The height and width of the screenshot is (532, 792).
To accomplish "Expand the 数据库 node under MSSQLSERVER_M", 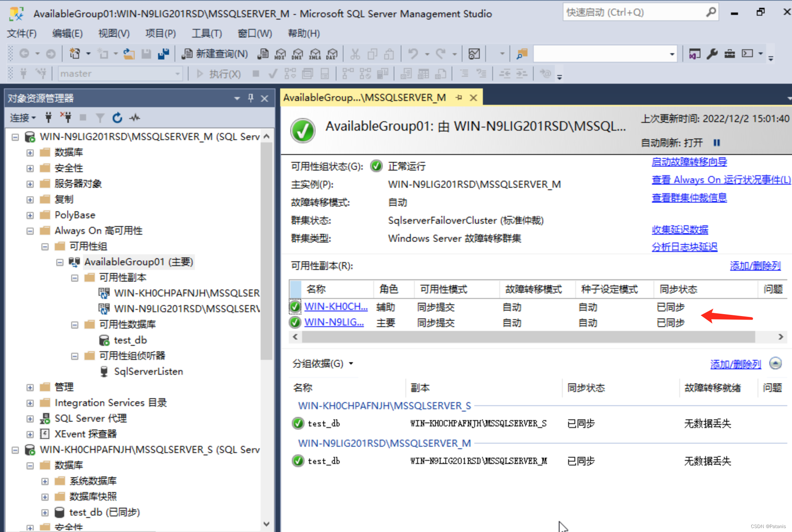I will point(30,153).
